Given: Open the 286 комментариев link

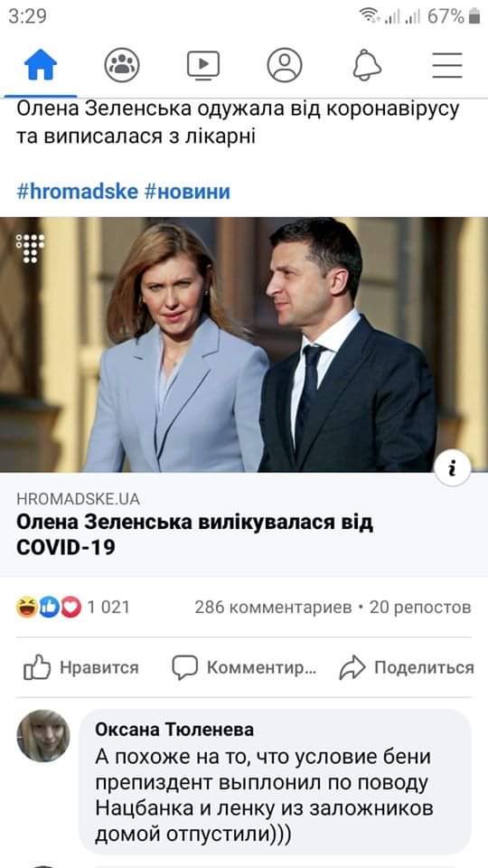Looking at the screenshot, I should point(273,608).
